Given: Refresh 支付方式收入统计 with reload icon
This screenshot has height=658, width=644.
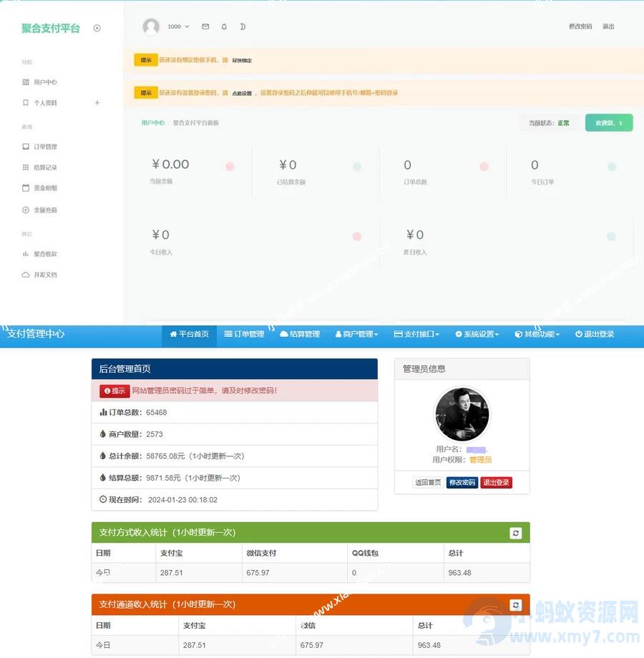Looking at the screenshot, I should (515, 533).
